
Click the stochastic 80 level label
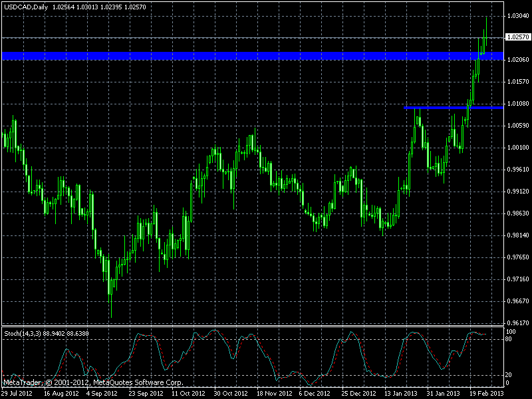tap(509, 339)
